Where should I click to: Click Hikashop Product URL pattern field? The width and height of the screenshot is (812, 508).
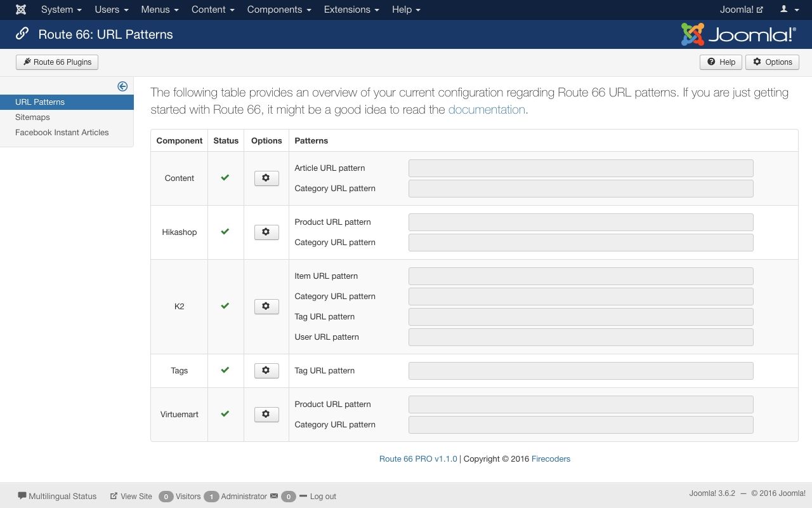point(580,222)
